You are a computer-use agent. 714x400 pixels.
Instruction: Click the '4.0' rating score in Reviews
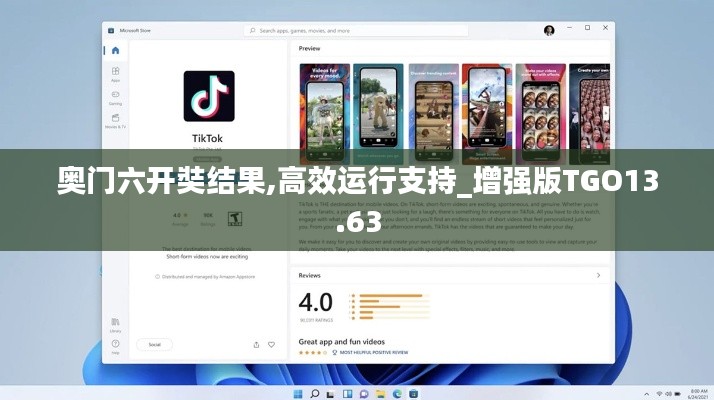pos(316,303)
